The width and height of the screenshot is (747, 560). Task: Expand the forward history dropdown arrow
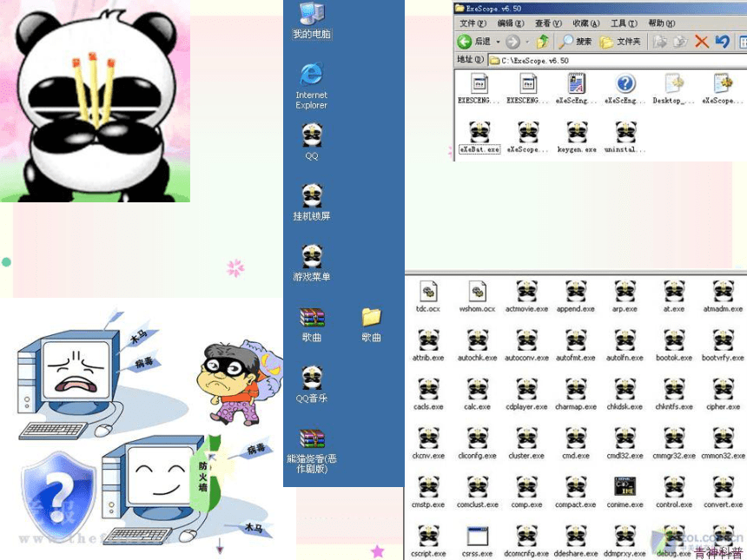click(527, 42)
